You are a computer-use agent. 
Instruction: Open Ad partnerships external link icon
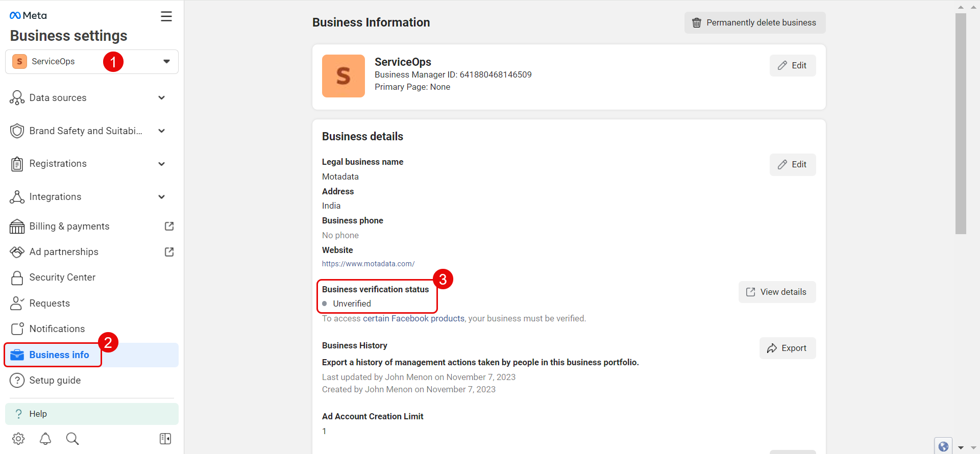point(169,251)
